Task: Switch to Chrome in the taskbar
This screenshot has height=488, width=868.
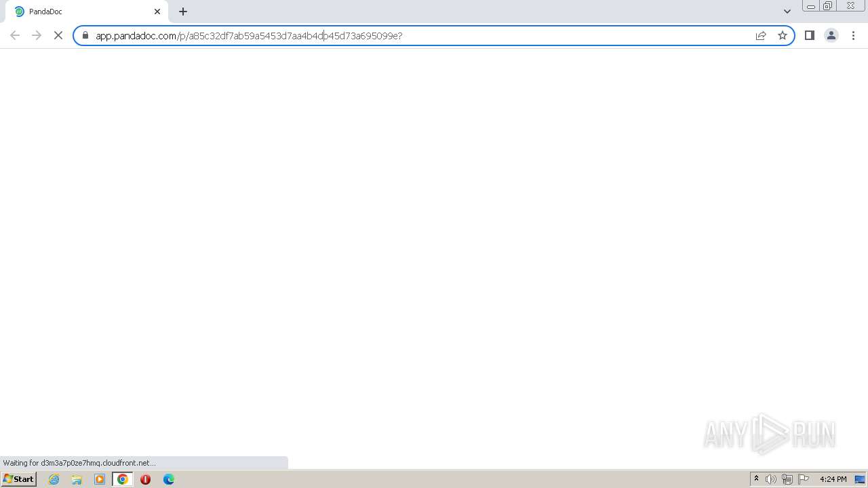Action: [x=123, y=479]
